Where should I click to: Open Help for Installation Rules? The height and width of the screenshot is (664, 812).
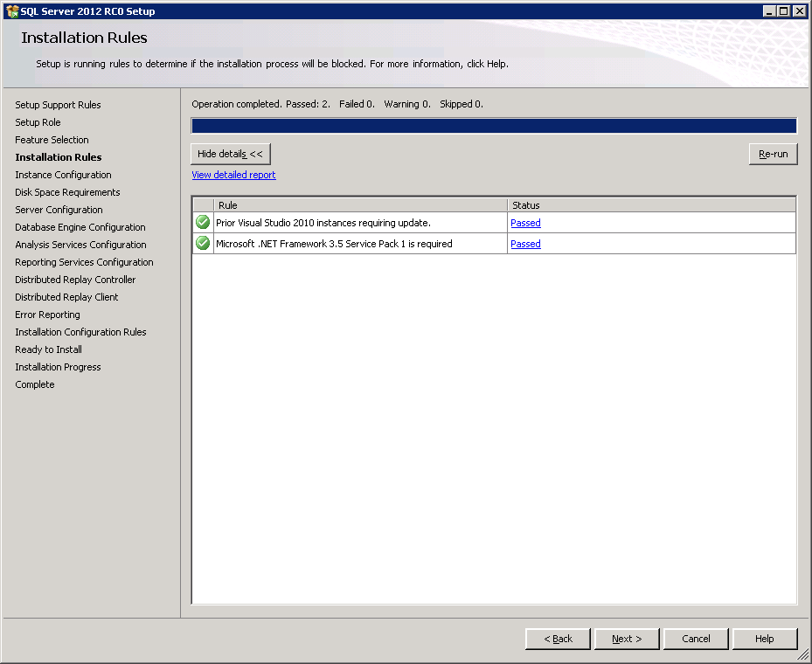764,639
